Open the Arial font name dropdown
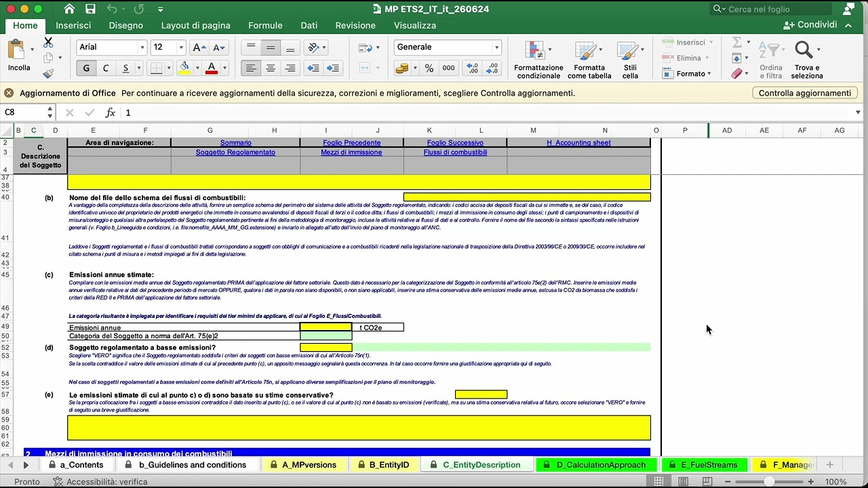 pos(142,47)
